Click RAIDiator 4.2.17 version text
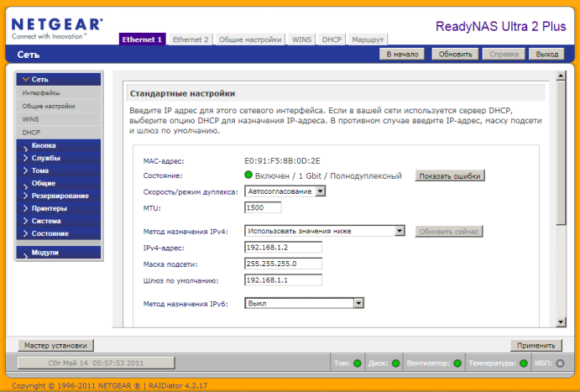This screenshot has height=392, width=580. pos(178,386)
